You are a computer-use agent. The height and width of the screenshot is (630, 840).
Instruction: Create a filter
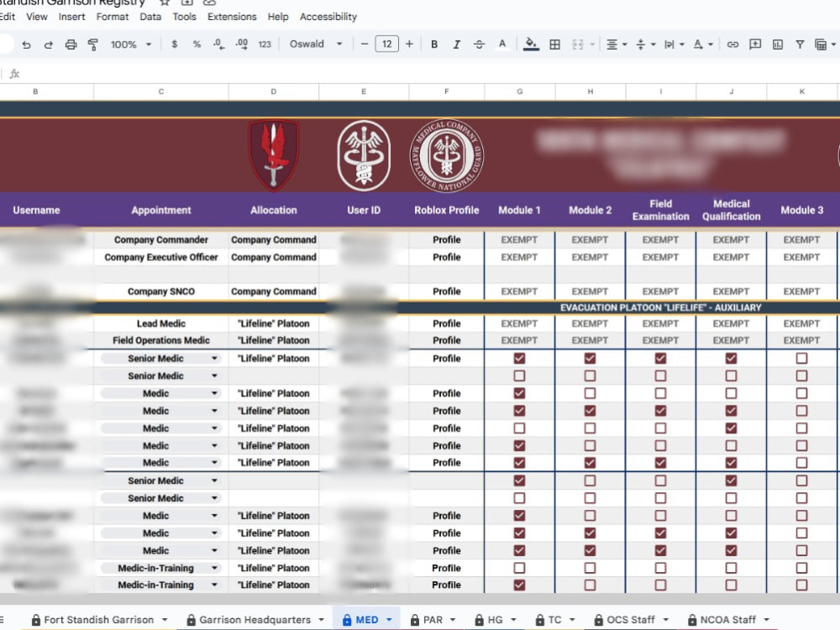pyautogui.click(x=800, y=45)
